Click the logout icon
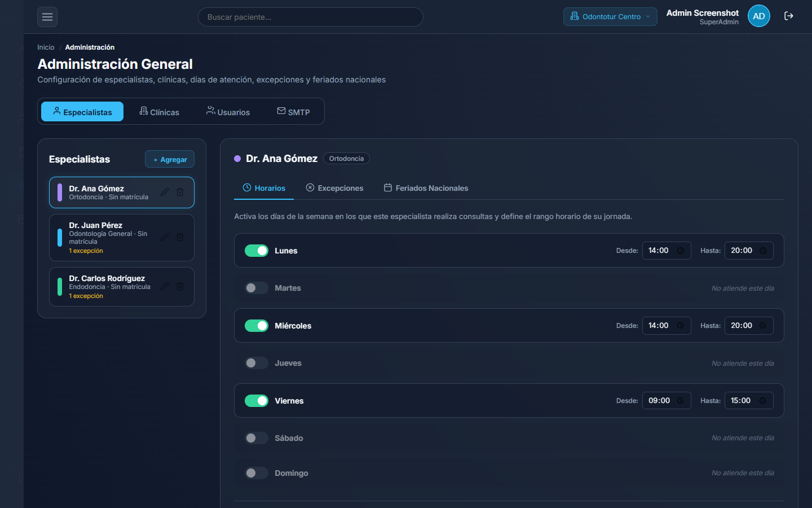This screenshot has height=508, width=812. tap(789, 16)
